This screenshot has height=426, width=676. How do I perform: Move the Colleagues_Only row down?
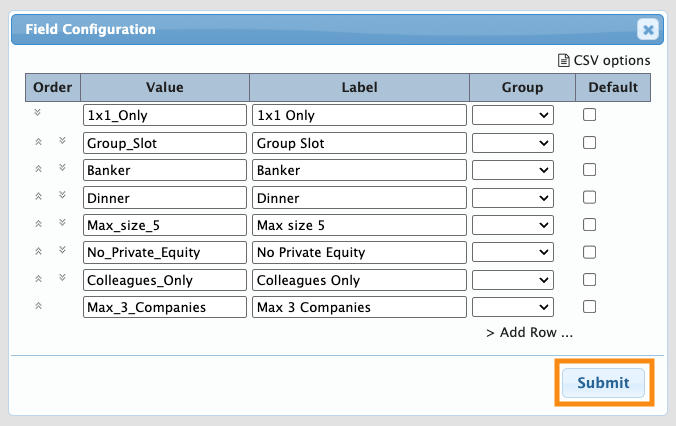[62, 278]
